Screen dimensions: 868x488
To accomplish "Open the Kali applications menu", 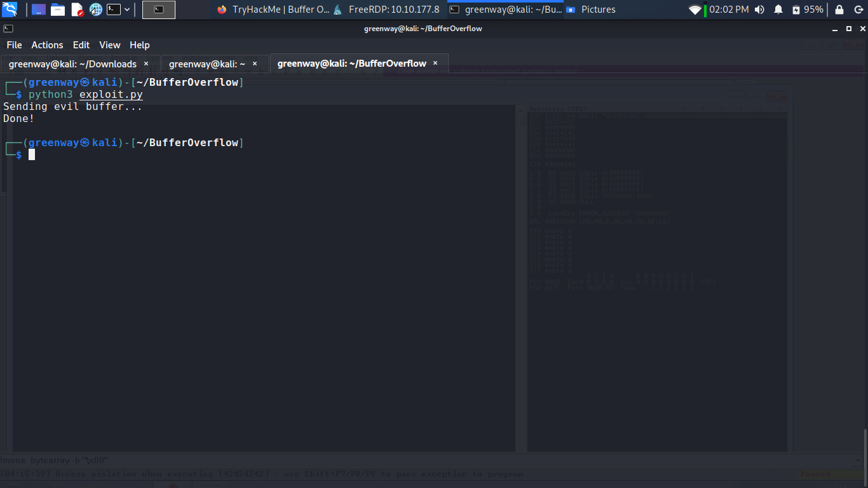I will (x=10, y=10).
